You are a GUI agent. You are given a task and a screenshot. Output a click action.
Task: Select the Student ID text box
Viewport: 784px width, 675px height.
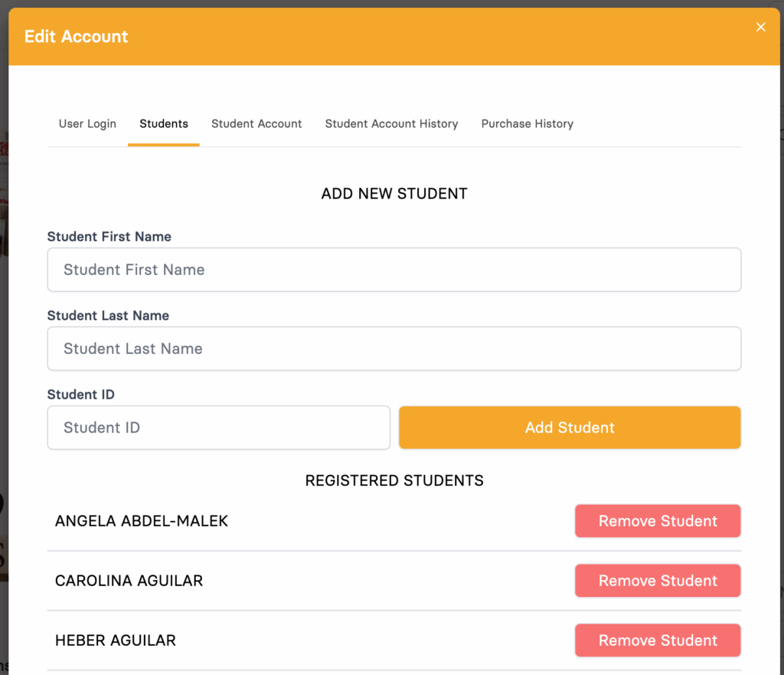(x=218, y=428)
